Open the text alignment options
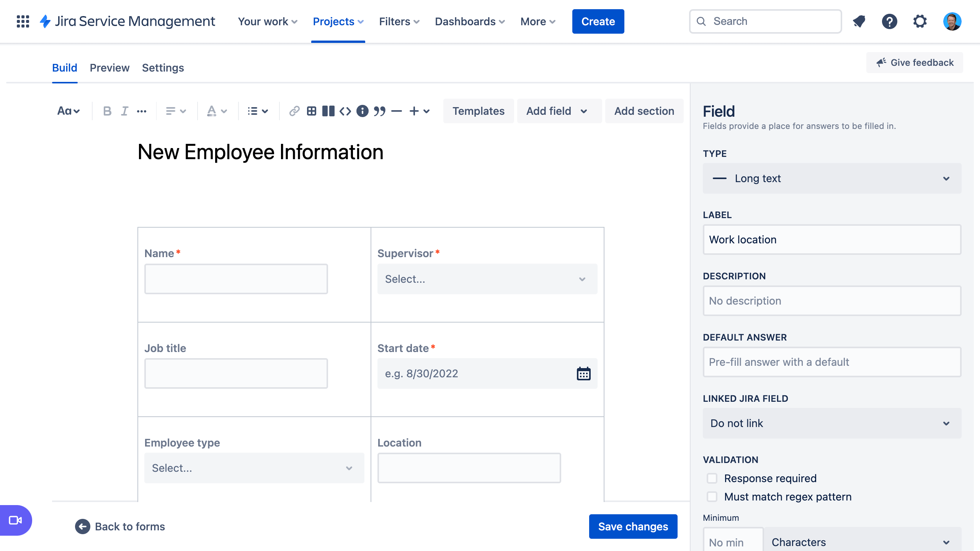The height and width of the screenshot is (551, 980). pos(176,110)
